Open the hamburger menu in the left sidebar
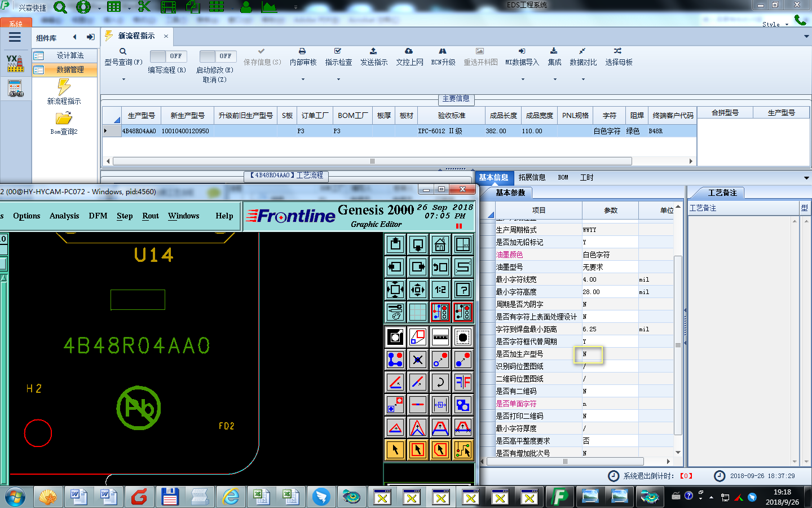The height and width of the screenshot is (508, 812). tap(15, 37)
